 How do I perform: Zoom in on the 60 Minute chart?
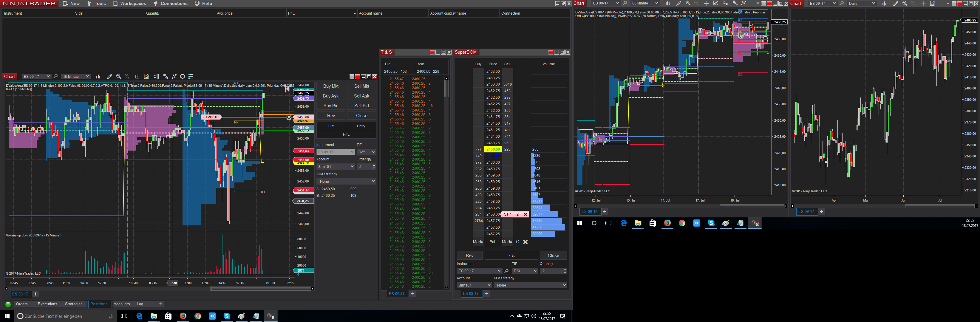pyautogui.click(x=688, y=3)
